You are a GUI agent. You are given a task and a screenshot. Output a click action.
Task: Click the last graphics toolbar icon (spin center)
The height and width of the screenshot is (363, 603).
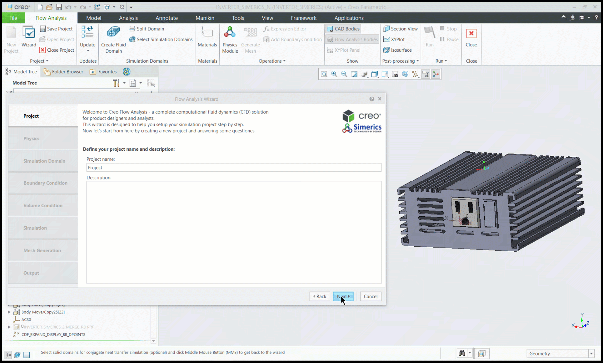tap(436, 74)
